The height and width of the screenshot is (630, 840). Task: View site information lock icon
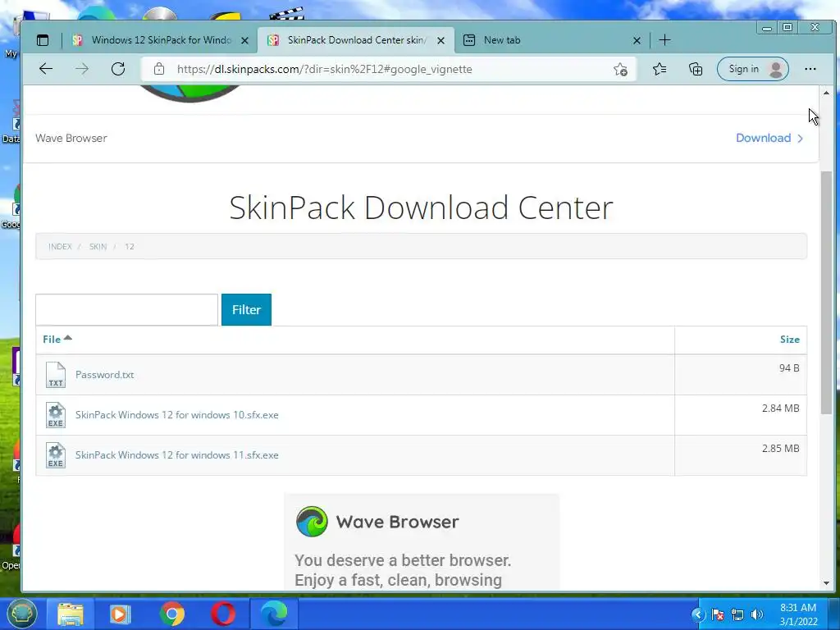(x=158, y=69)
